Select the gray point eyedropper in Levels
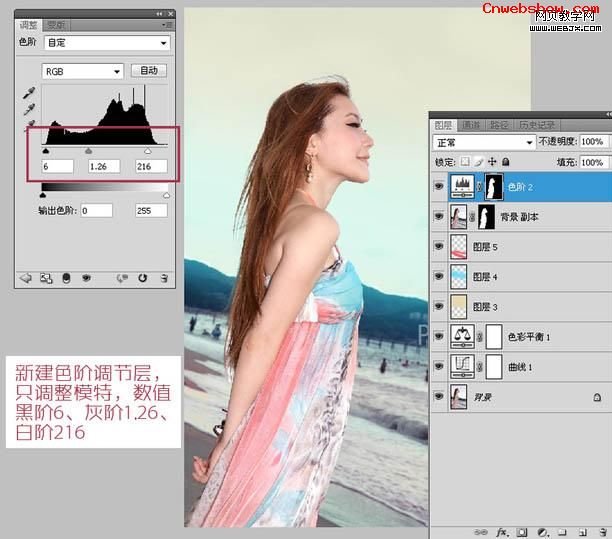This screenshot has height=539, width=612. tap(29, 110)
